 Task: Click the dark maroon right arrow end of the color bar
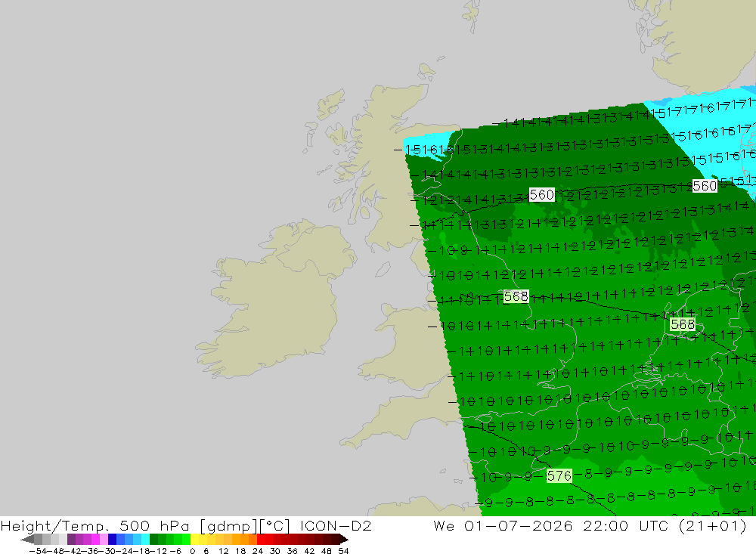point(344,539)
